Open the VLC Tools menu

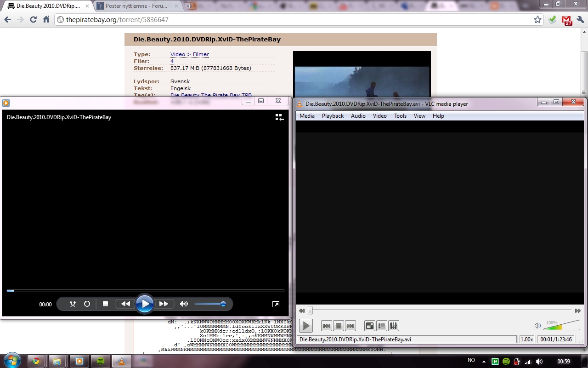[400, 116]
